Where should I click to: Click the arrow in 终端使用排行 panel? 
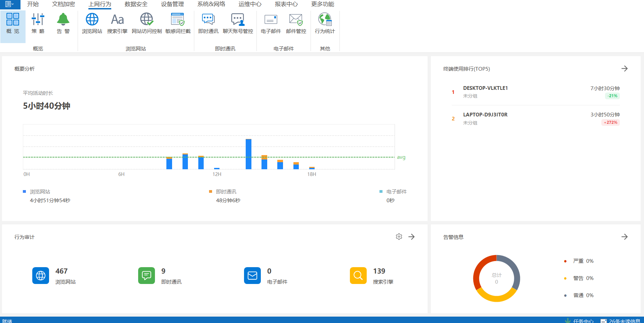(625, 69)
